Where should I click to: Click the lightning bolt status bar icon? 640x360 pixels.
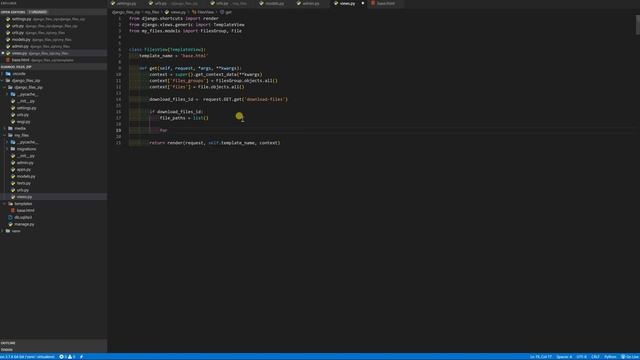81,357
